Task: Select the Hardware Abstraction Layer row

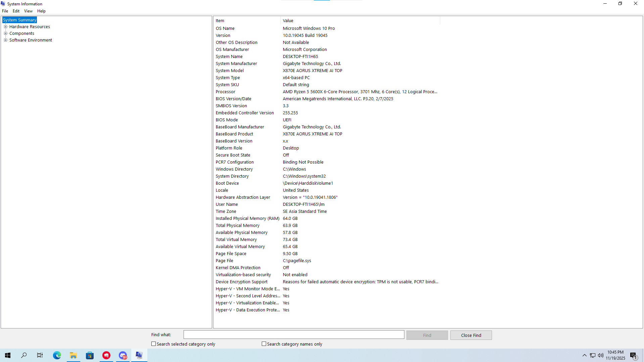Action: 327,197
